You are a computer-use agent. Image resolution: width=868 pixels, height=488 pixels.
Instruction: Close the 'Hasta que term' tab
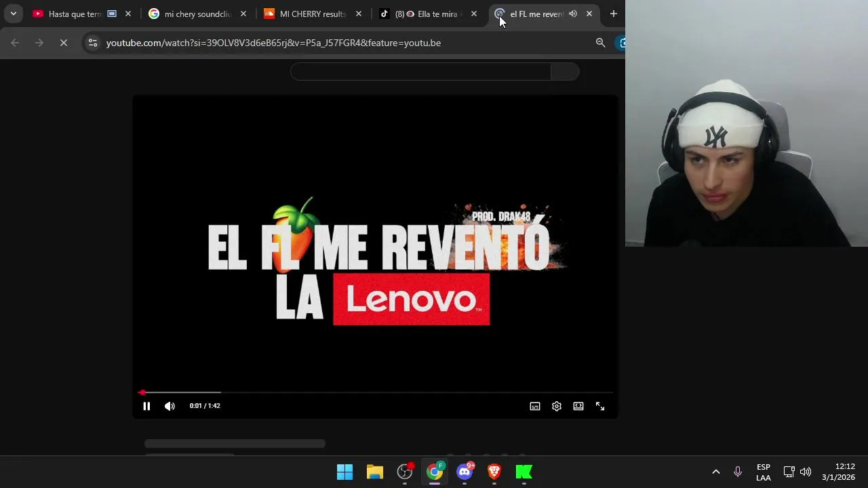(x=128, y=14)
